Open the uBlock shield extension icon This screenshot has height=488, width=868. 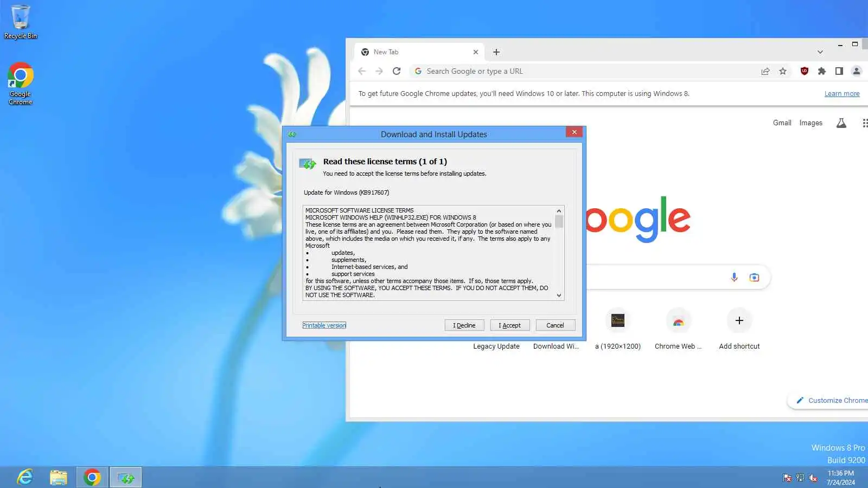point(805,71)
